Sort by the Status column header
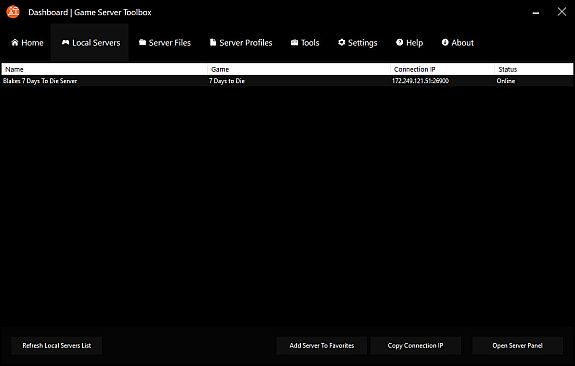This screenshot has width=575, height=366. [534, 69]
